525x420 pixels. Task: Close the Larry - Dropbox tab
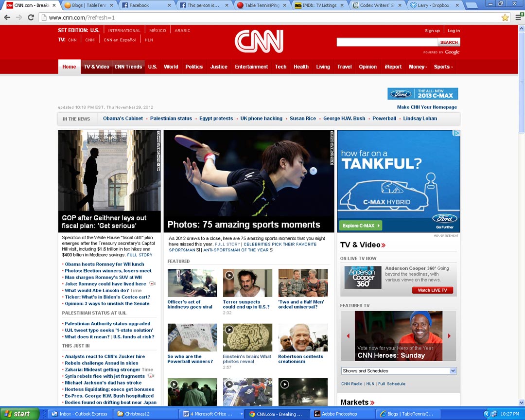457,5
